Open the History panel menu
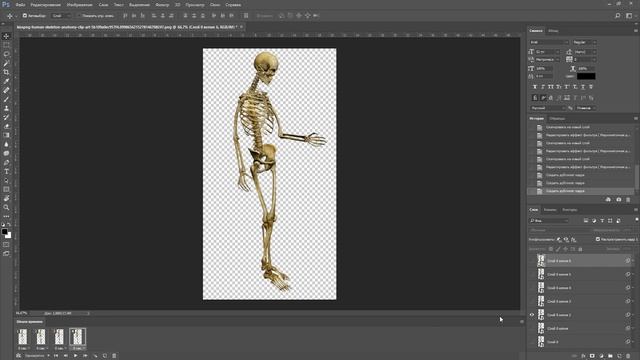Screen dimensions: 640x360 pyautogui.click(x=636, y=118)
